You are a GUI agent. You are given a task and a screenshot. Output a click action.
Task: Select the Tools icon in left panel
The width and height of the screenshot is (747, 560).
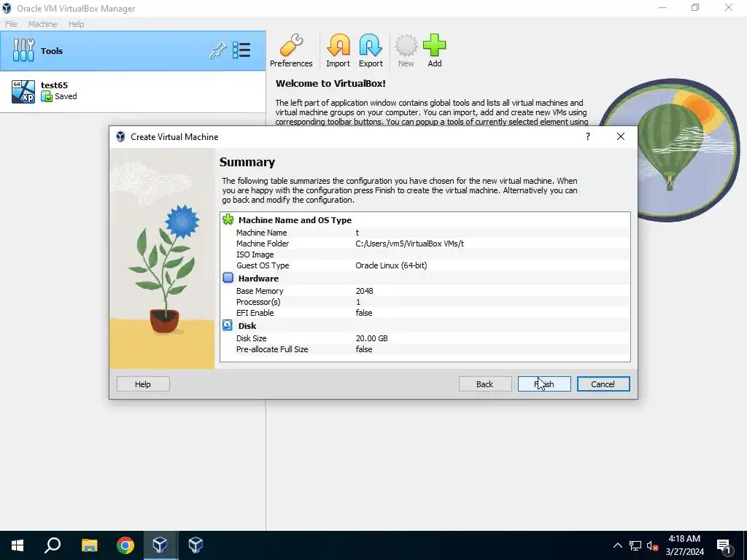click(23, 50)
